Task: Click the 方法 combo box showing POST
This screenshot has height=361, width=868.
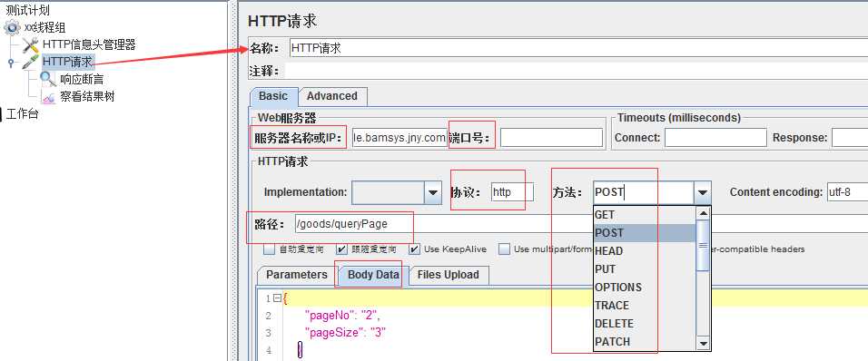Action: coord(643,192)
